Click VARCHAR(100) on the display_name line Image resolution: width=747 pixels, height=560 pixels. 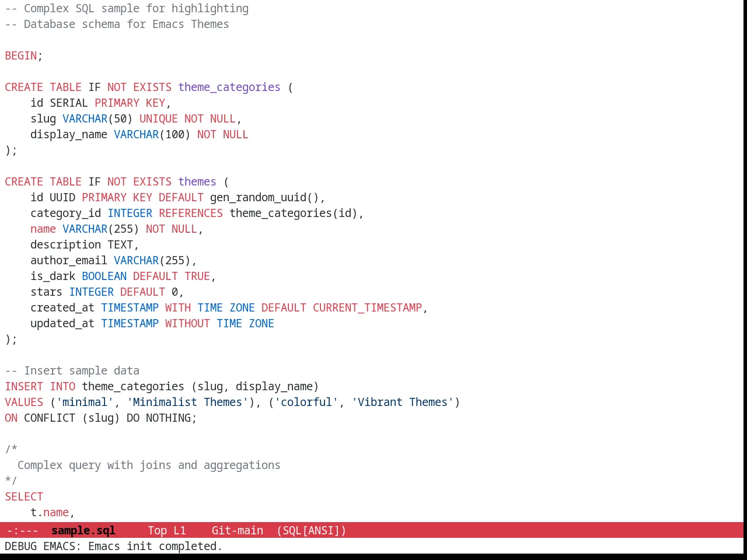coord(152,134)
